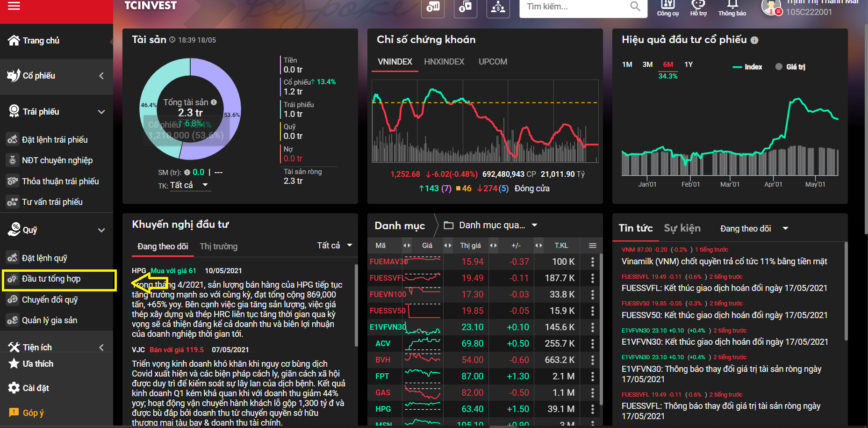
Task: Switch to HNXINDEX tab
Action: pyautogui.click(x=444, y=62)
